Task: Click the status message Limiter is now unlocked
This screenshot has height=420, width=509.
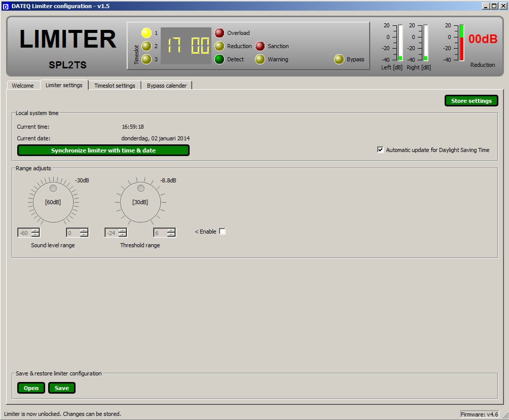Action: coord(62,414)
